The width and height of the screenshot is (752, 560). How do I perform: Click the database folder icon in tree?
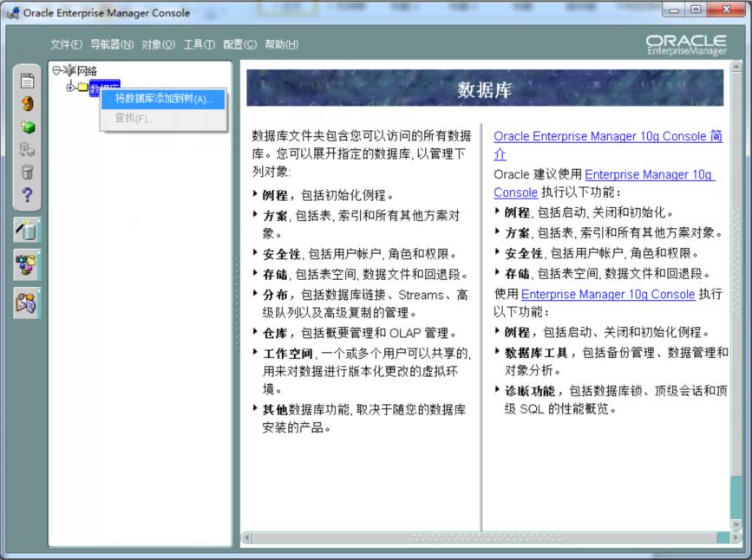point(83,87)
